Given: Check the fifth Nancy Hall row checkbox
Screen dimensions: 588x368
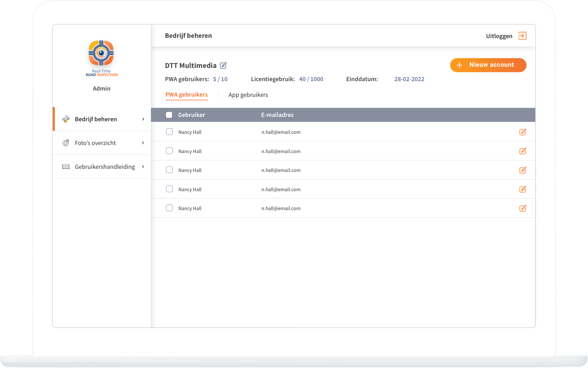Looking at the screenshot, I should pyautogui.click(x=170, y=208).
